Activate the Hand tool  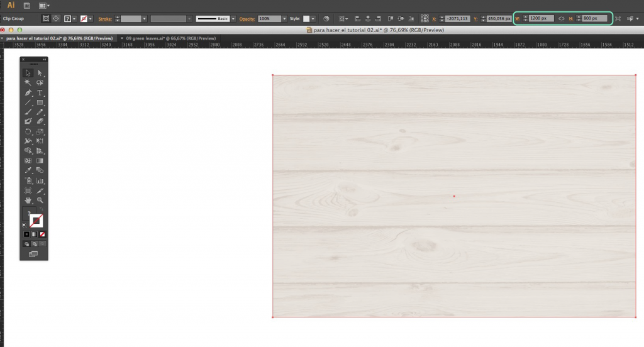[28, 200]
